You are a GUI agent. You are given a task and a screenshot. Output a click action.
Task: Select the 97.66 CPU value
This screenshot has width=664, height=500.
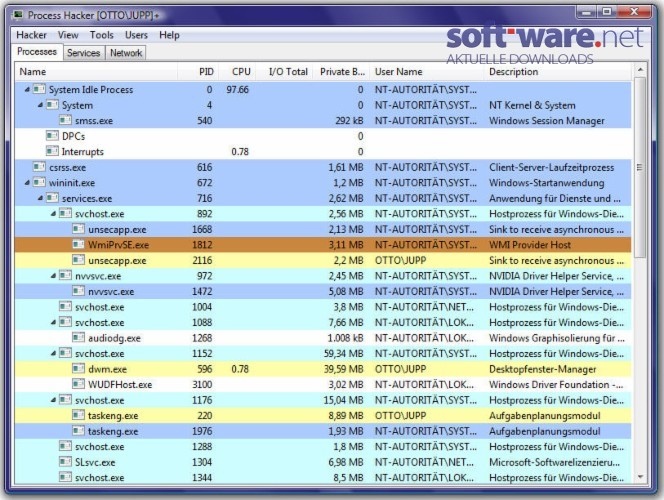(238, 89)
